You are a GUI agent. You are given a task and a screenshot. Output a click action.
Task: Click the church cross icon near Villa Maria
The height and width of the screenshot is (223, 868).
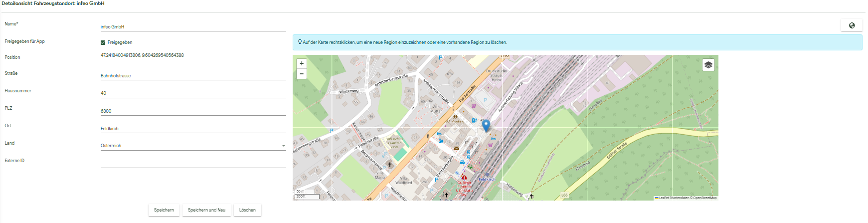[390, 164]
